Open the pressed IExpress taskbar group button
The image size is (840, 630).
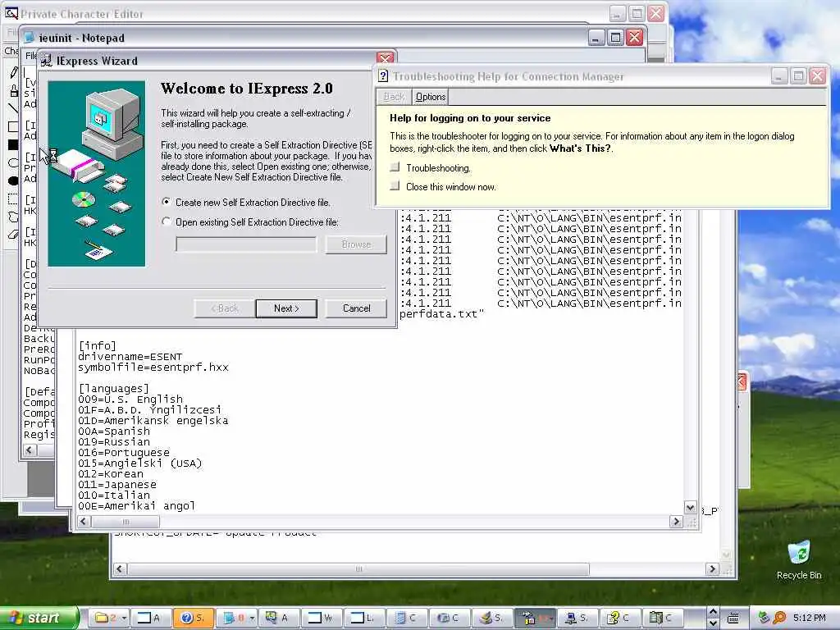coord(535,618)
